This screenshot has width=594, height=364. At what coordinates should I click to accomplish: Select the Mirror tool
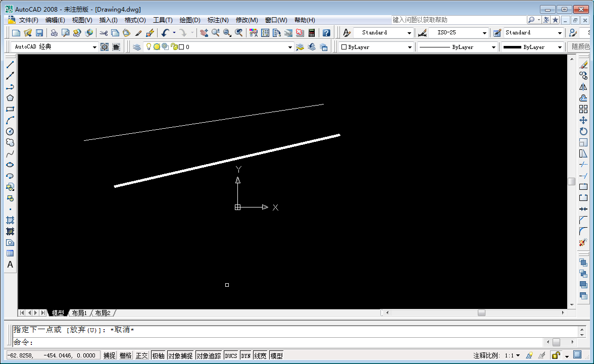[584, 87]
